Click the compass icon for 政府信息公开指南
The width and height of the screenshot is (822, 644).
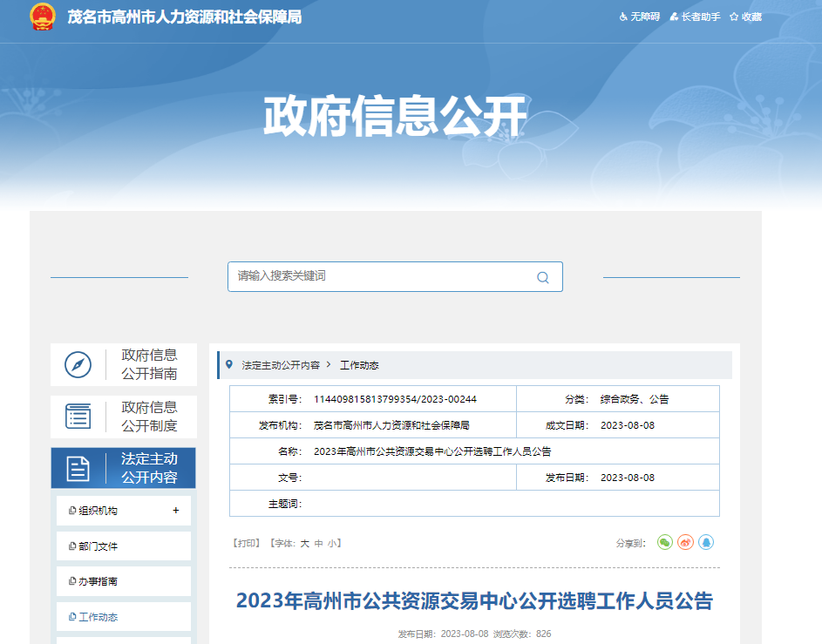[x=78, y=364]
